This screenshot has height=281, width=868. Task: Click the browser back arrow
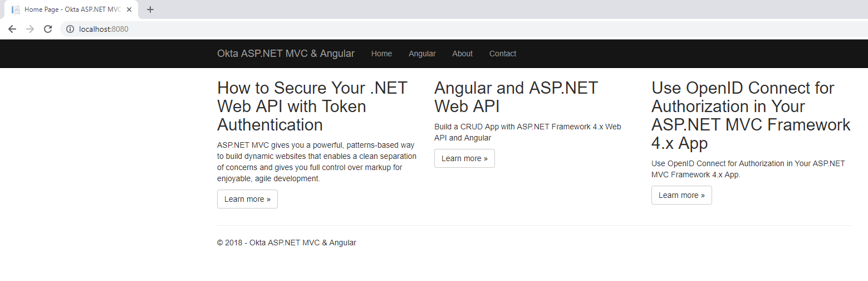(12, 29)
